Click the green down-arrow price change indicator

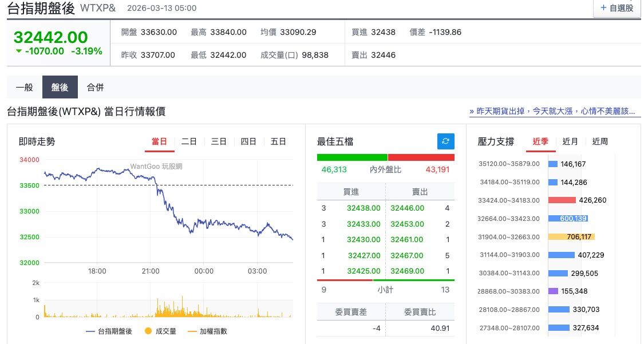[x=19, y=51]
